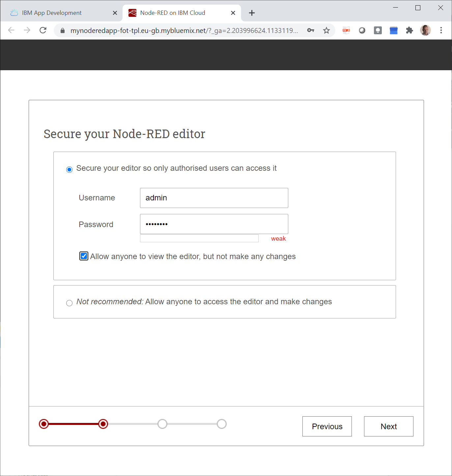Minimize the browser window
The image size is (452, 476).
pyautogui.click(x=396, y=8)
